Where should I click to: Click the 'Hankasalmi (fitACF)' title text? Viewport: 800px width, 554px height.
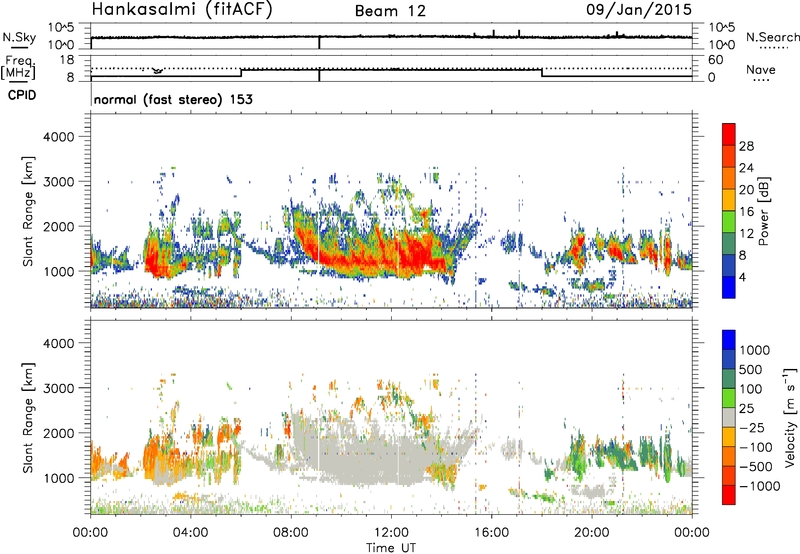(x=182, y=10)
